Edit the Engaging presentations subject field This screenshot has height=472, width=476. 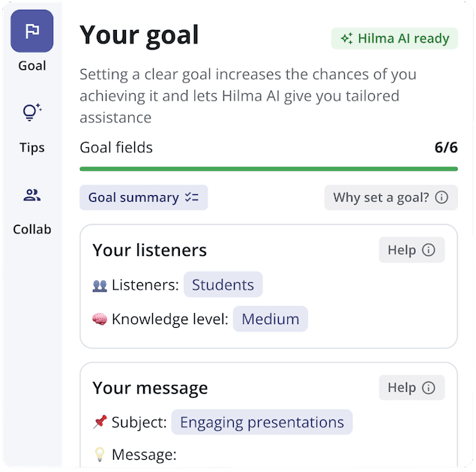[261, 422]
